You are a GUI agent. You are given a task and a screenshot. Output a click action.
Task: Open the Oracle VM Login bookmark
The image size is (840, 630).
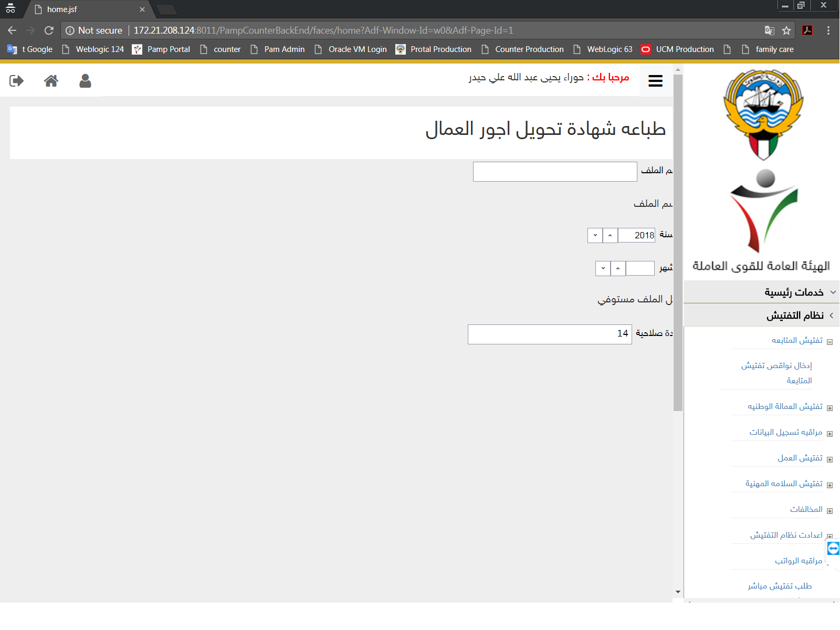(351, 49)
